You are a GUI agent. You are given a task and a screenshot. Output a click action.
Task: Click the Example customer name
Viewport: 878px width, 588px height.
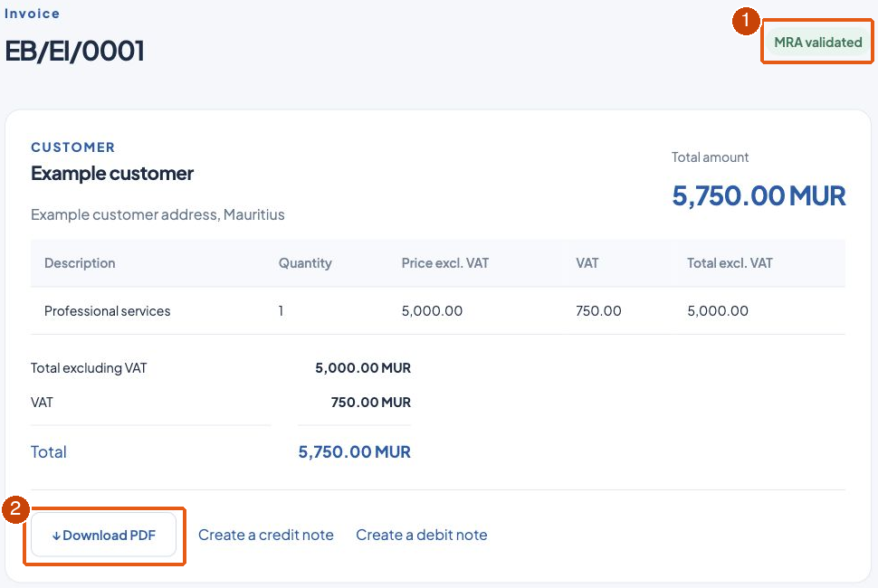click(112, 174)
